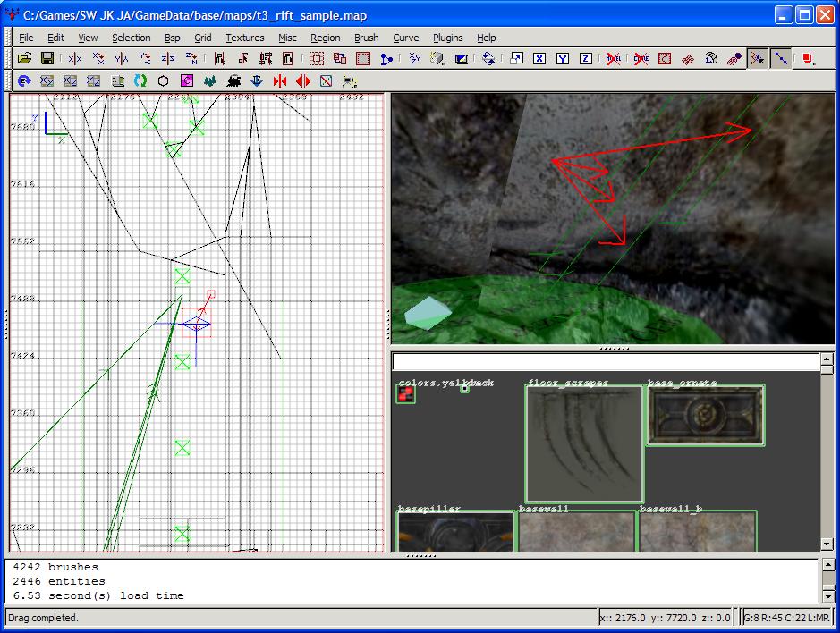Apply CSG Merge to selected brushes
The image size is (840, 633).
pos(340,58)
